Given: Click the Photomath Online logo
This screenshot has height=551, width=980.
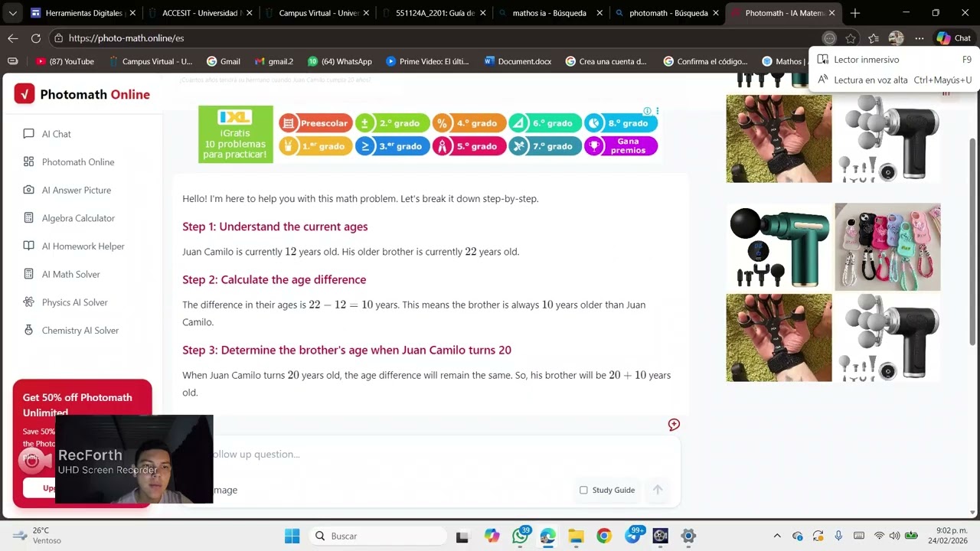Looking at the screenshot, I should pyautogui.click(x=82, y=94).
